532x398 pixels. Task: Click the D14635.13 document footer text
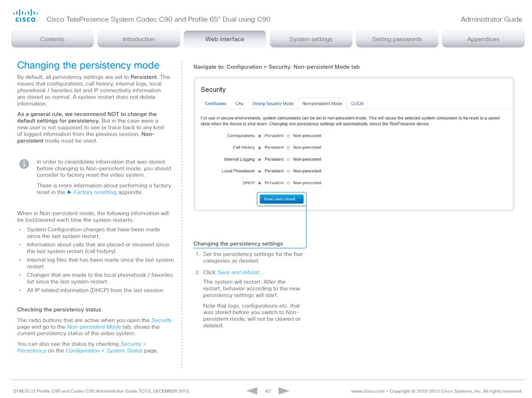pos(101,391)
